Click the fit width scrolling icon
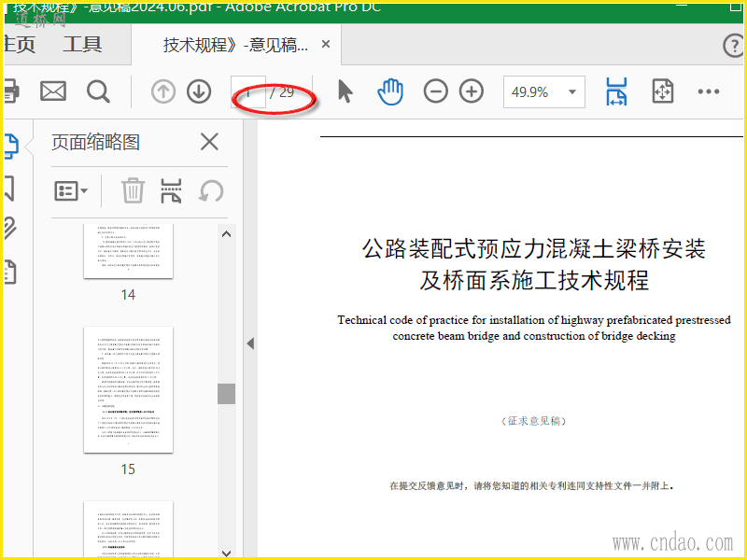This screenshot has height=560, width=747. point(616,91)
